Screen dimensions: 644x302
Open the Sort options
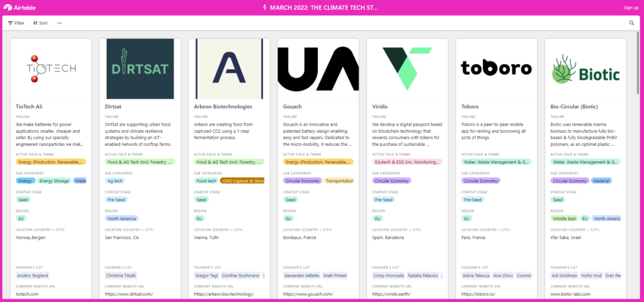40,23
